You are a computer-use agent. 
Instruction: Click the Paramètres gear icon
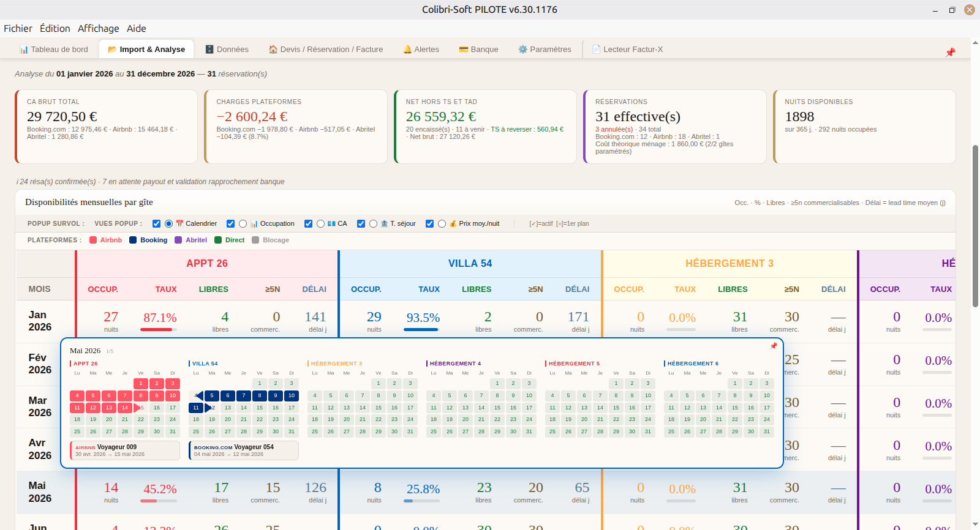(x=522, y=50)
